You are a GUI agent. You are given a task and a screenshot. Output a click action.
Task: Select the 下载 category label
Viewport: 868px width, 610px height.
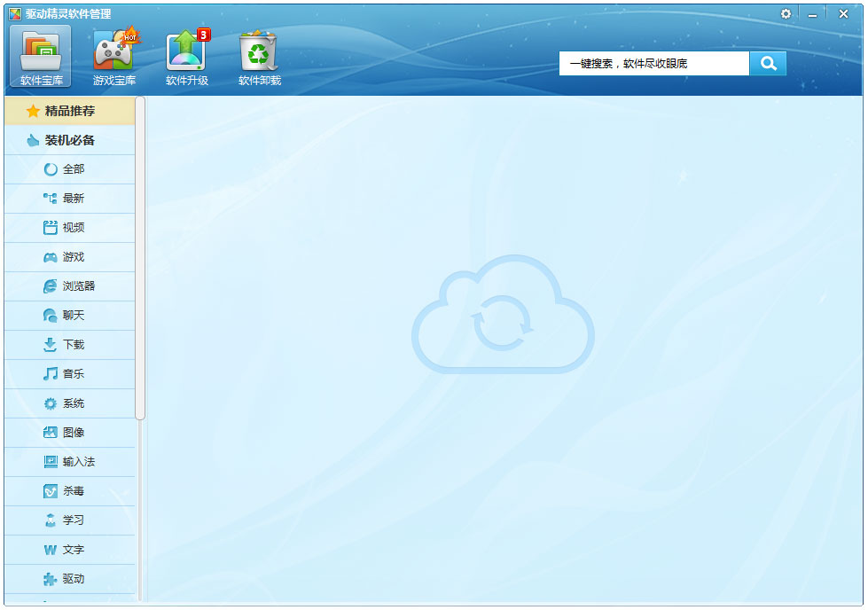click(74, 345)
